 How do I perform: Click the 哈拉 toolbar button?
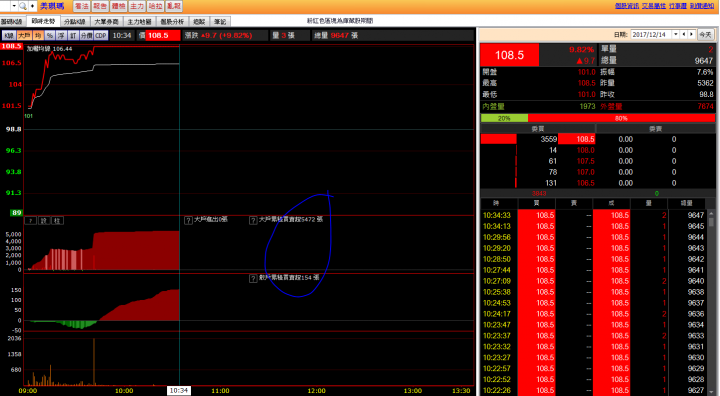click(x=155, y=6)
